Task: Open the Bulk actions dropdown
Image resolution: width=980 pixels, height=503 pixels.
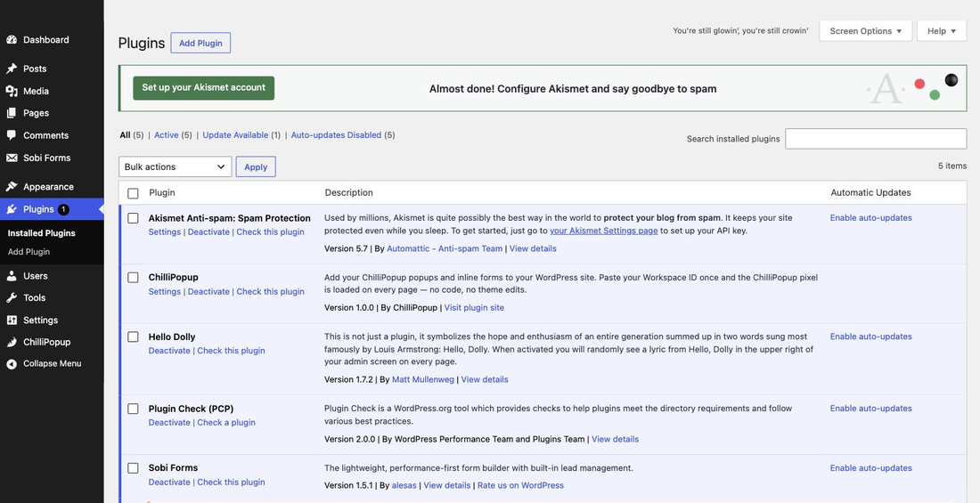Action: (175, 166)
